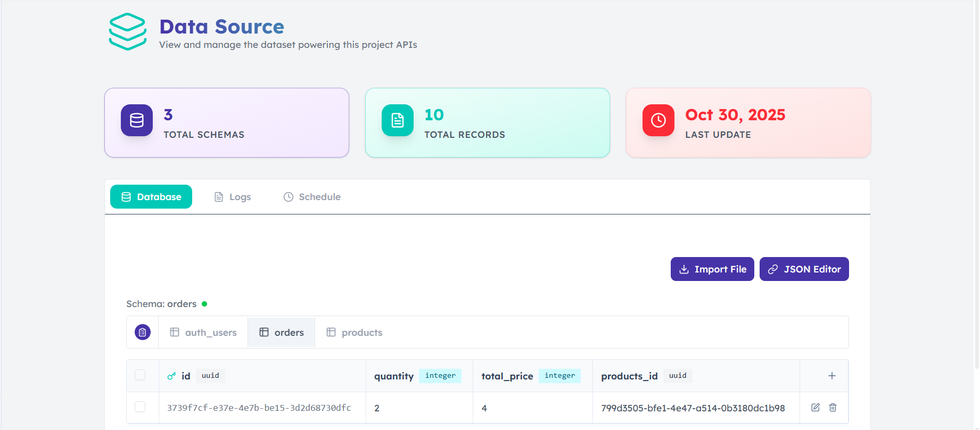Viewport: 980px width, 430px height.
Task: Toggle the select-all checkbox in table header
Action: click(x=140, y=375)
